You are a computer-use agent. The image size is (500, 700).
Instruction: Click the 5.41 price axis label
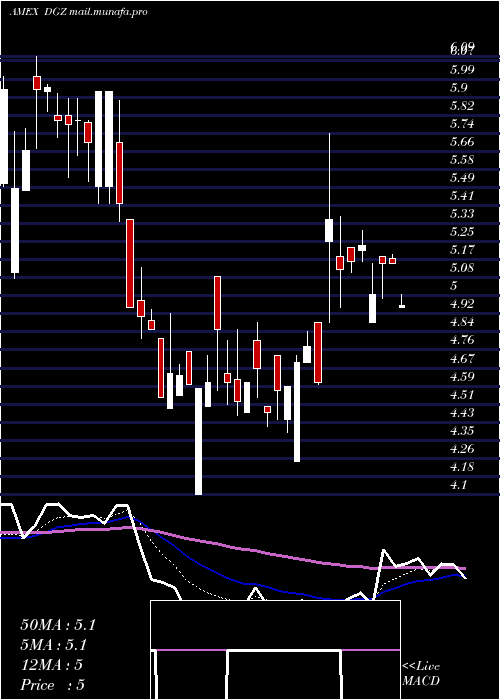point(462,196)
